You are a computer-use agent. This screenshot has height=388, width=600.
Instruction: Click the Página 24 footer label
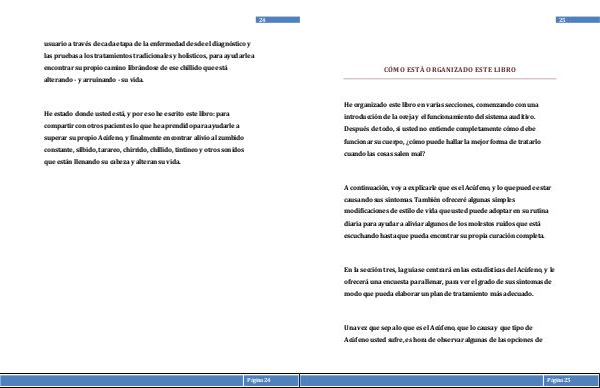coord(259,380)
